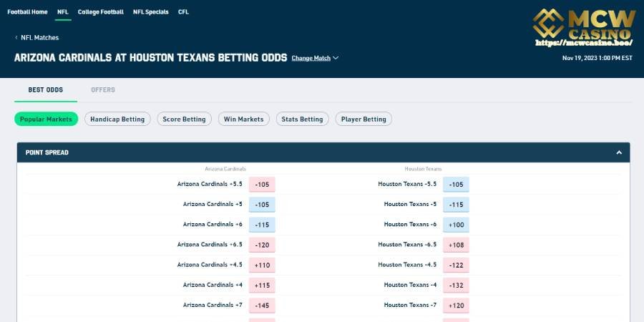The image size is (644, 322).
Task: Pick Houston Texans -7 odds +120
Action: click(456, 305)
